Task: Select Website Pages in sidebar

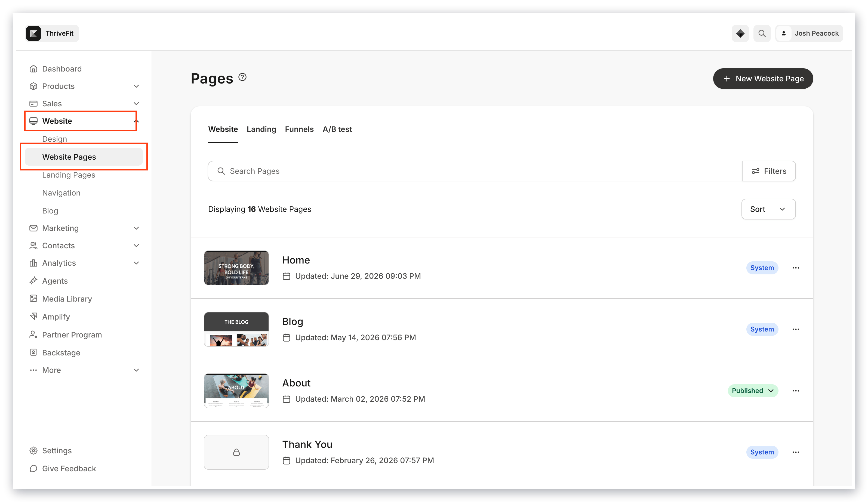Action: (84, 157)
